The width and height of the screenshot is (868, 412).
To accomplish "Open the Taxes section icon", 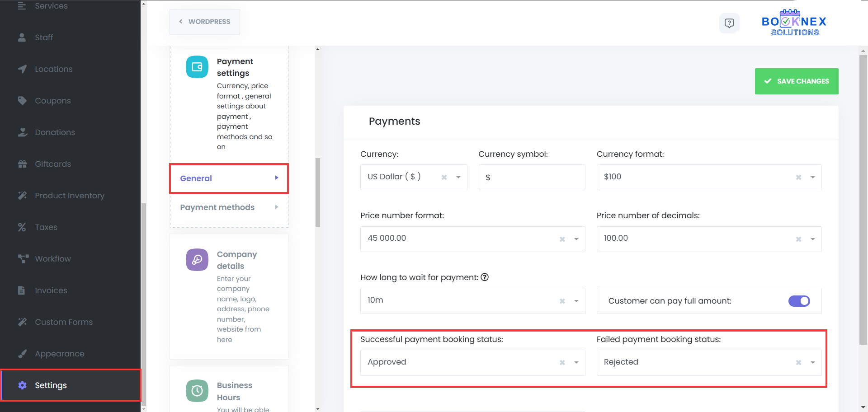I will coord(21,227).
